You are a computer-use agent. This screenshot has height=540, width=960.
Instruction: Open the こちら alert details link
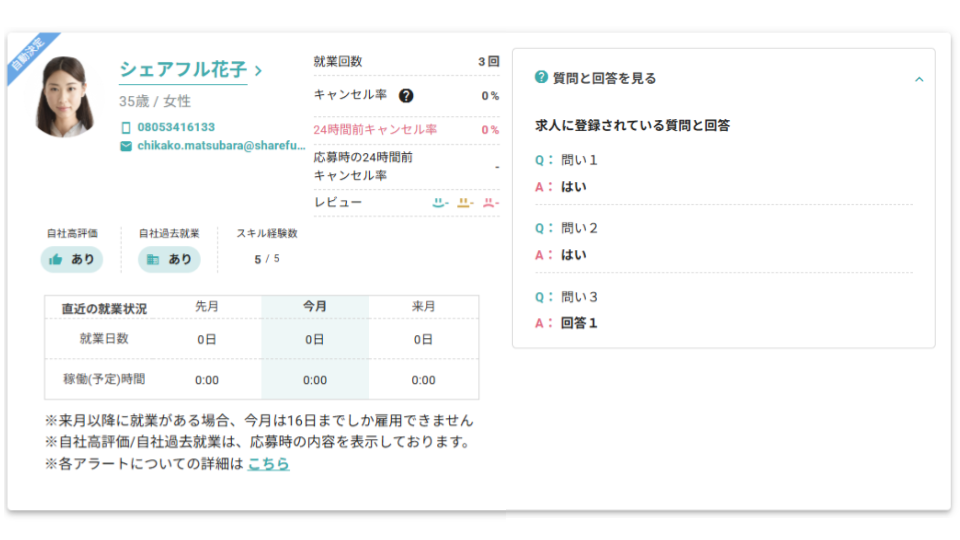pyautogui.click(x=268, y=464)
